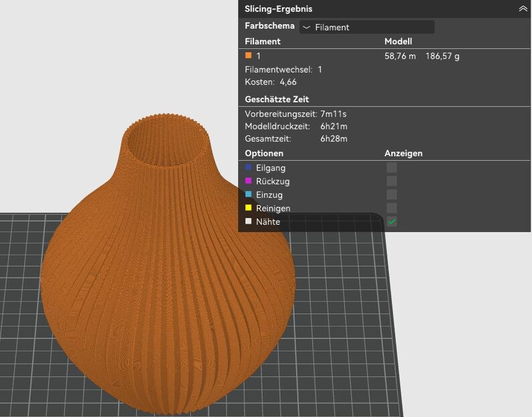
Task: Click the Kosten: 4,66 entry
Action: (271, 82)
